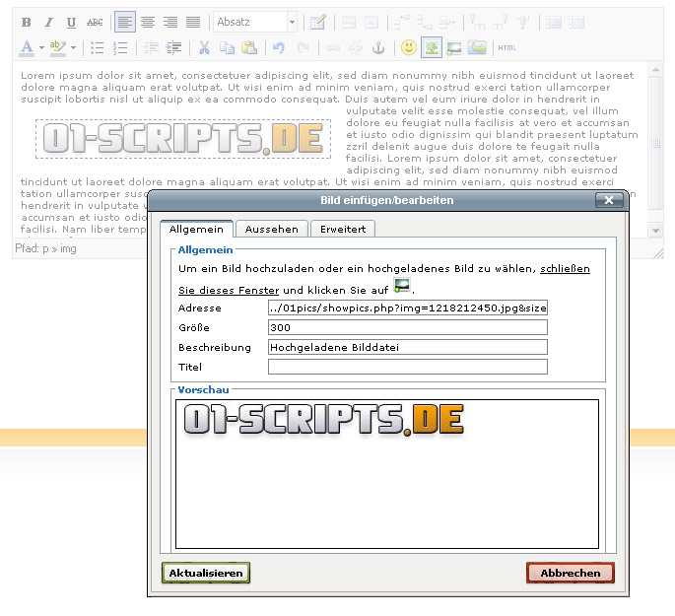Toggle italic formatting in editor toolbar
The image size is (675, 616).
[x=49, y=23]
